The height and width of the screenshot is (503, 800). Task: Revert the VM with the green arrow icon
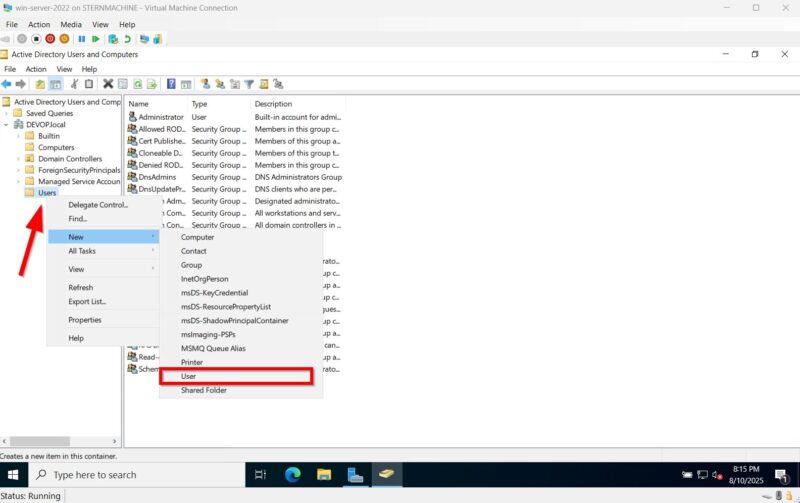pos(127,39)
